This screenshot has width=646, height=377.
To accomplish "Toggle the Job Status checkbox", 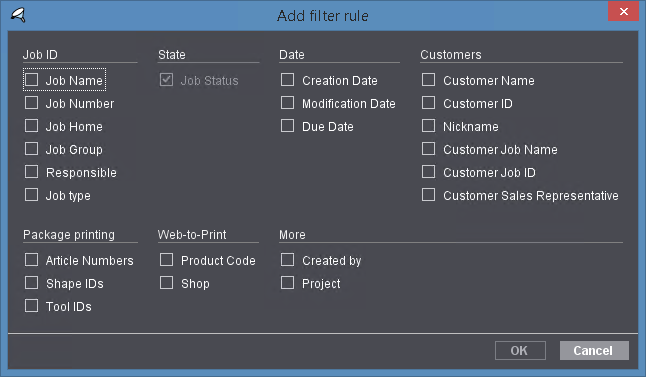I will pyautogui.click(x=166, y=80).
